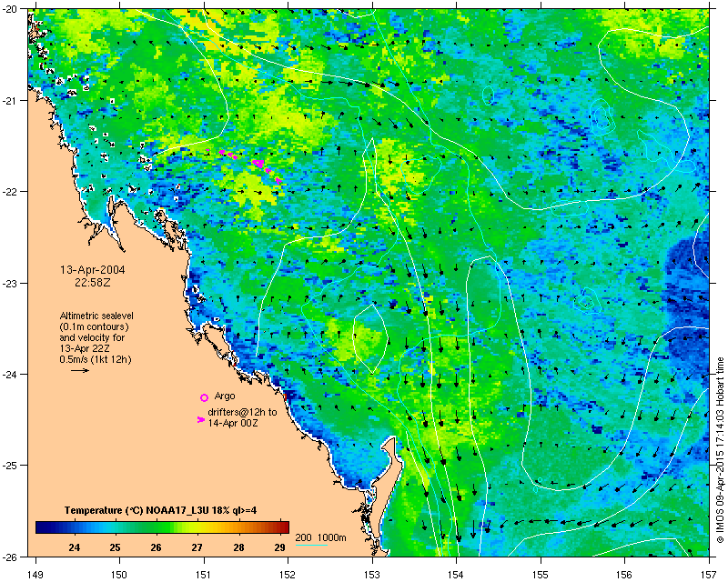
Task: Click the latitude axis label "-25"
Action: 10,466
